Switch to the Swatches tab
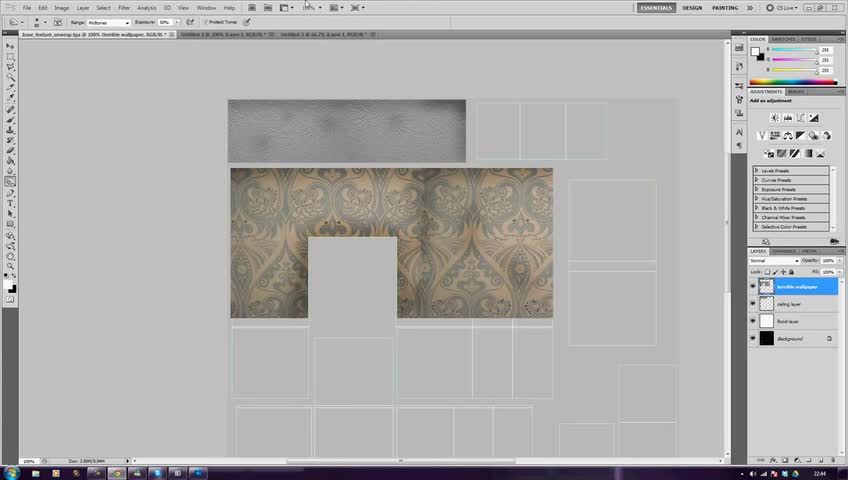 click(783, 39)
